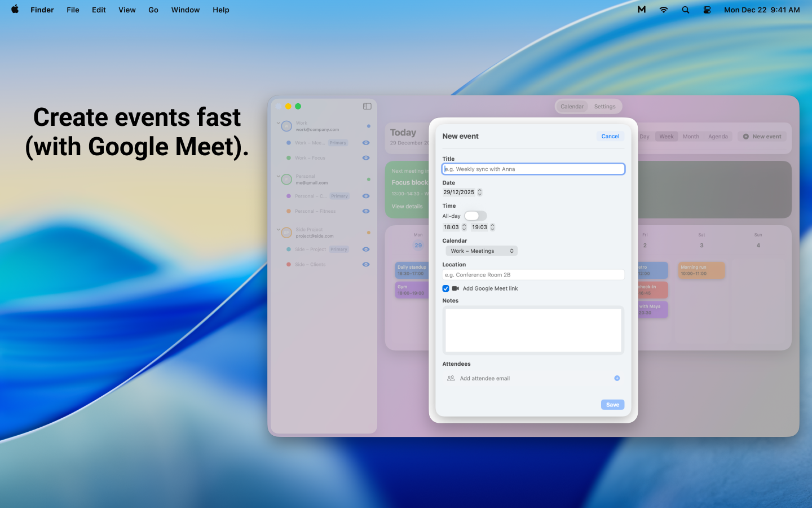The width and height of the screenshot is (812, 508).
Task: Hide the Work – Focus calendar
Action: [x=366, y=157]
